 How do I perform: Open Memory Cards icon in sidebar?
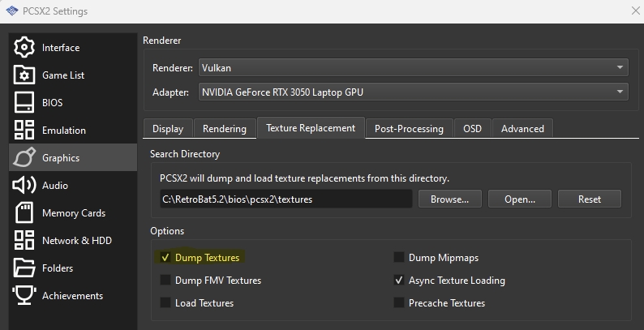click(25, 213)
